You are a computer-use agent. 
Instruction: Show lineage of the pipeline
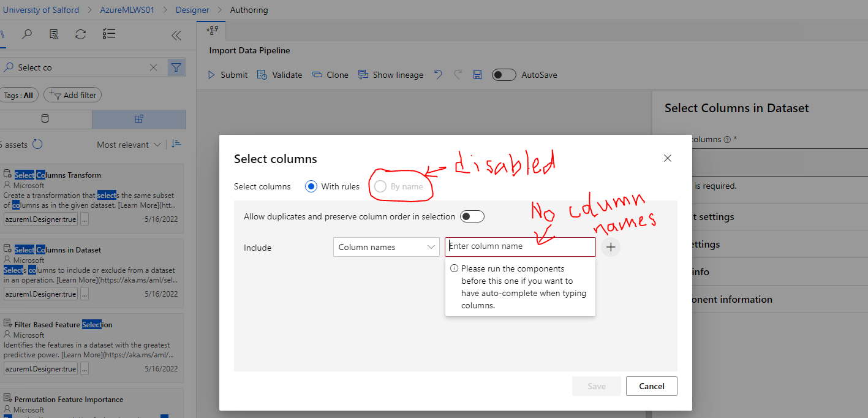click(x=391, y=75)
